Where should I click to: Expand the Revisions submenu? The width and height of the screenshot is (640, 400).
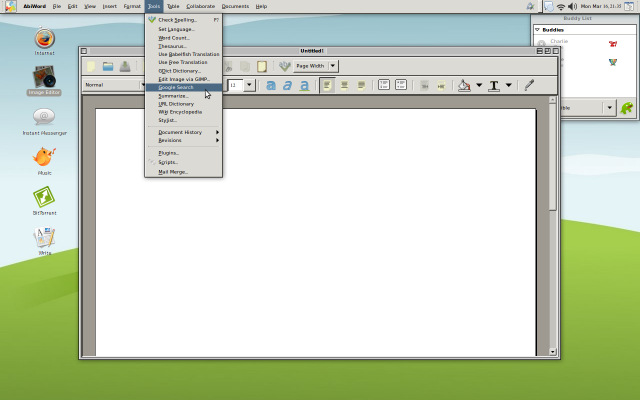[x=184, y=140]
